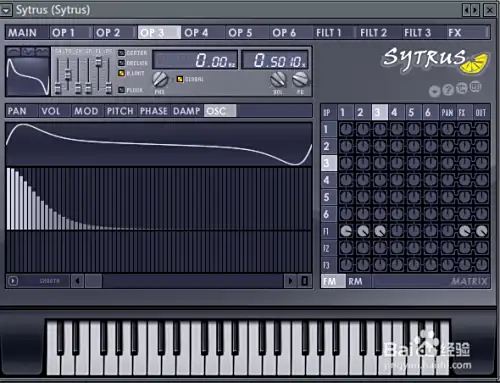Screen dimensions: 500x383
Task: Click the matrix knob in row F1 OUT column
Action: [481, 231]
